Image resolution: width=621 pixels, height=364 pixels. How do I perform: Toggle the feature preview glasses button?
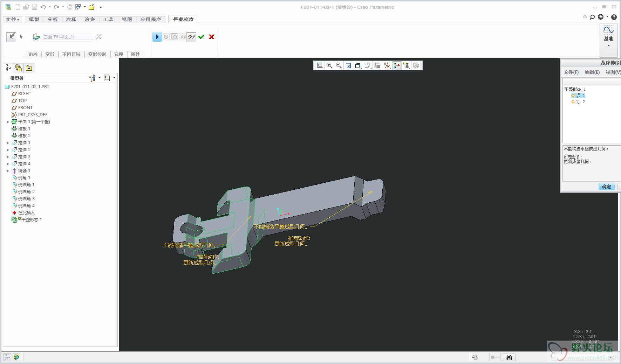click(191, 37)
